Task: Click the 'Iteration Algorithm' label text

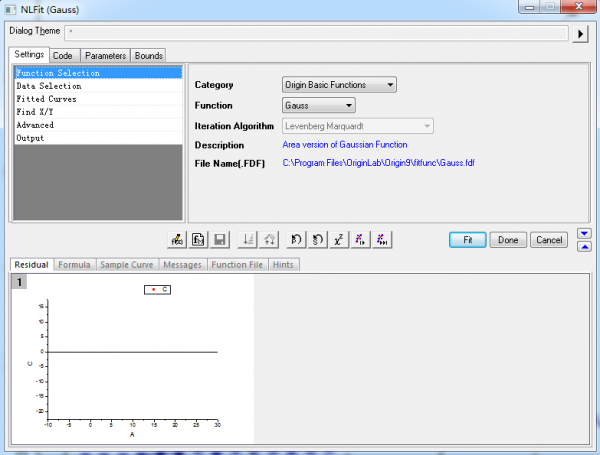Action: click(234, 126)
